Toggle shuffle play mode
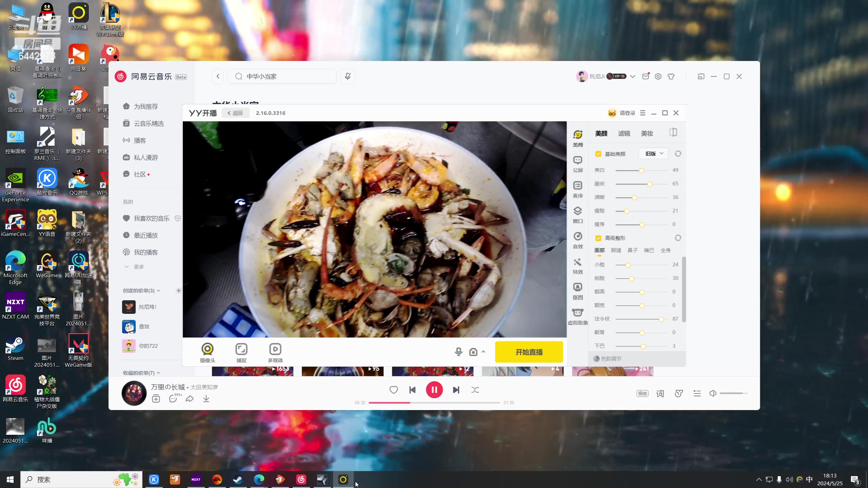Viewport: 868px width, 488px height. (x=475, y=390)
